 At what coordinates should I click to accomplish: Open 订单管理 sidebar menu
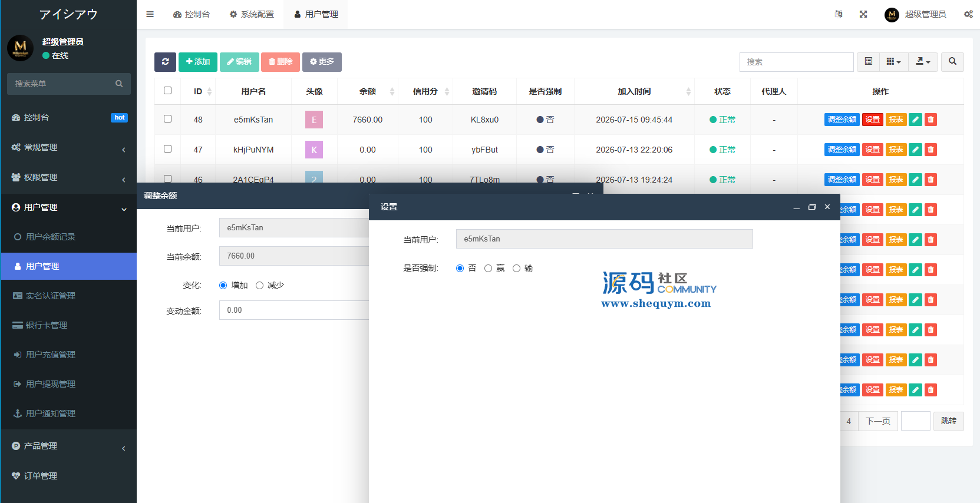69,476
